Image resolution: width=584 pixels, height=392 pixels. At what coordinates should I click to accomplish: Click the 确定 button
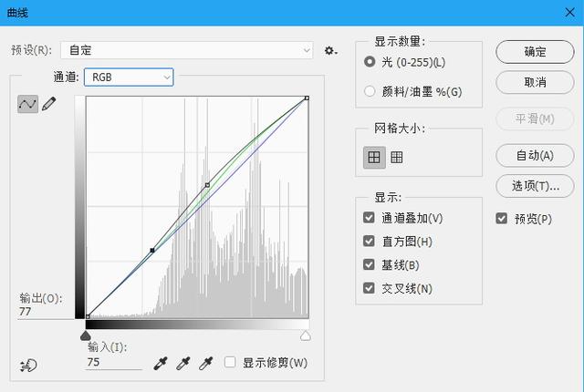[535, 52]
